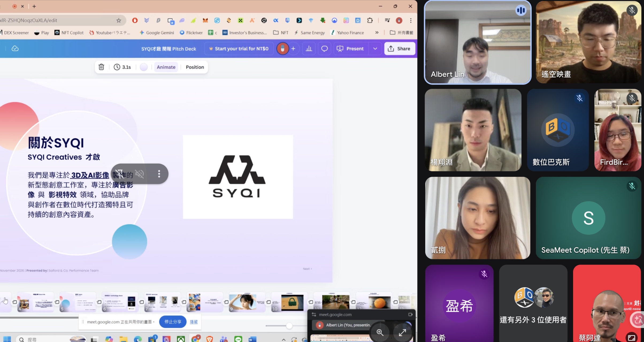The height and width of the screenshot is (342, 644).
Task: Click magnifier zoom icon on Meet preview
Action: [x=380, y=332]
